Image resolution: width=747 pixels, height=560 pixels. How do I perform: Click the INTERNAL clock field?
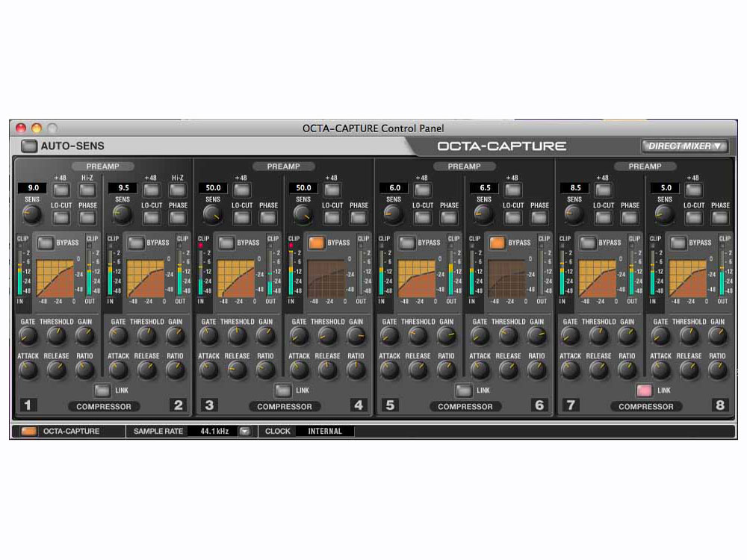(x=325, y=432)
